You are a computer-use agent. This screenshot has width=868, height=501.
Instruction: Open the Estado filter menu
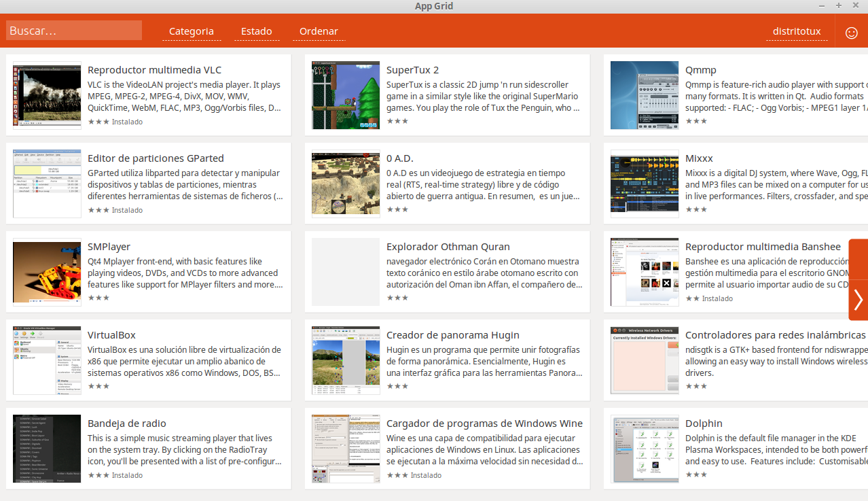(x=256, y=31)
